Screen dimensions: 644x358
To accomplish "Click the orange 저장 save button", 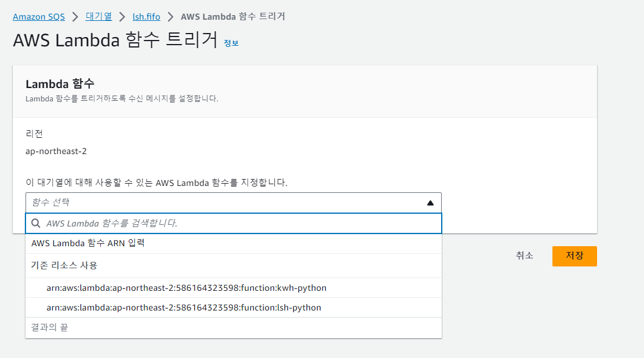I will (x=574, y=256).
